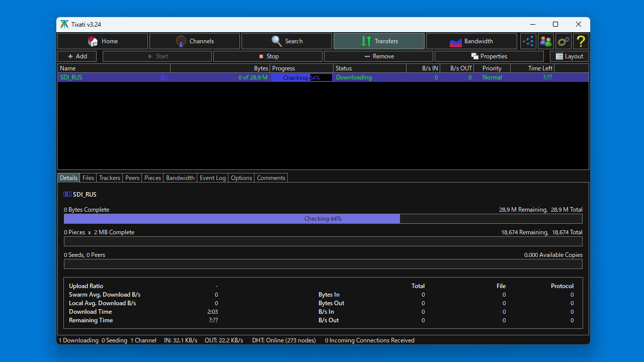Switch to the Files tab
644x362 pixels.
pyautogui.click(x=89, y=178)
